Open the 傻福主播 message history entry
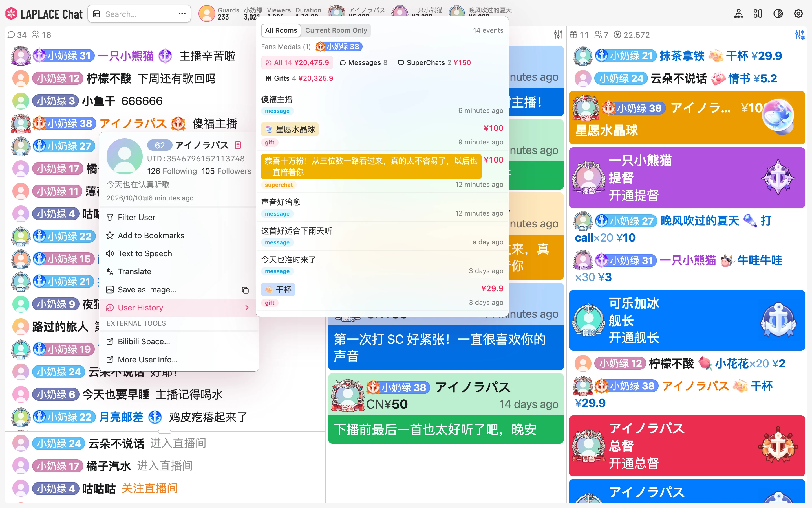Image resolution: width=812 pixels, height=508 pixels. pos(382,104)
